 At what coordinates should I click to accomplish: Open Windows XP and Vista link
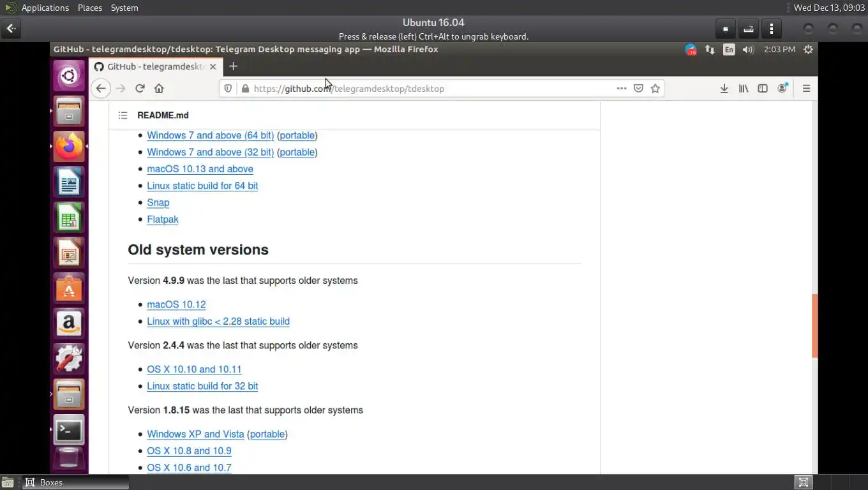(x=195, y=434)
